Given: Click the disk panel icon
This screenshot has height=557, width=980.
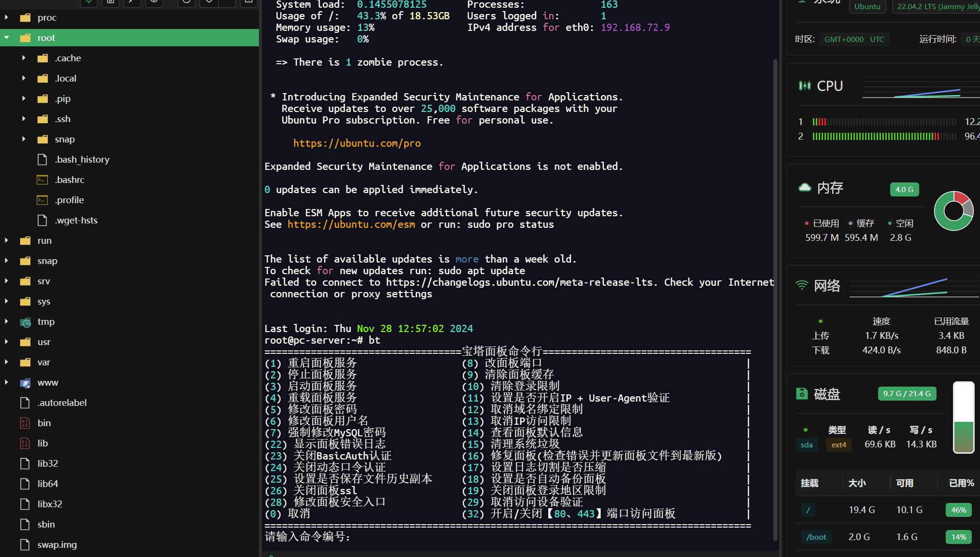Looking at the screenshot, I should click(802, 394).
